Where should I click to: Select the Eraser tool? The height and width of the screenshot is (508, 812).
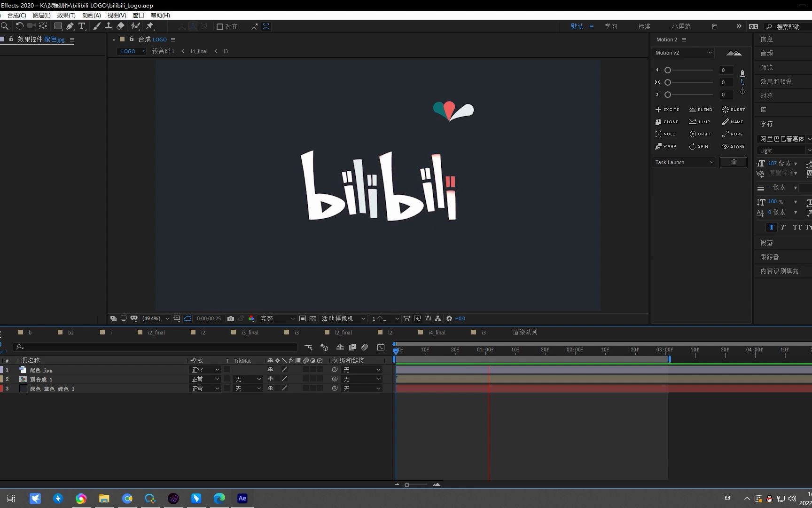(x=121, y=26)
